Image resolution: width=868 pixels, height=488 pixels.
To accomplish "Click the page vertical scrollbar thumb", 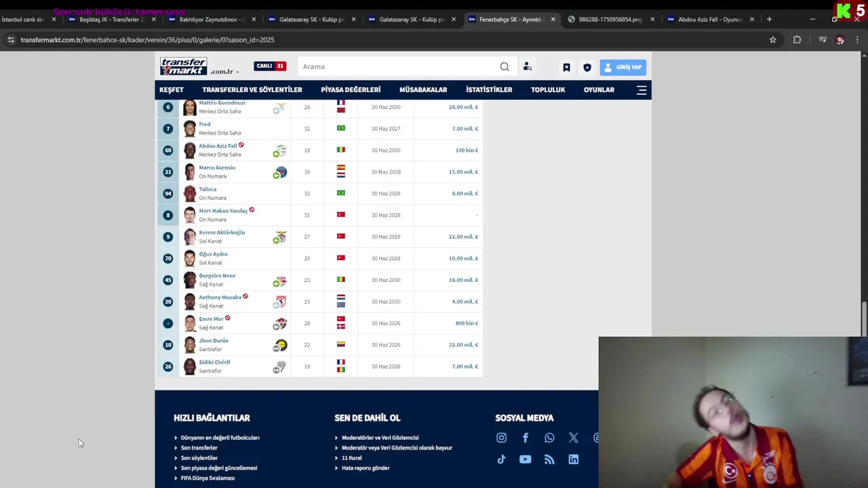I will (x=864, y=319).
